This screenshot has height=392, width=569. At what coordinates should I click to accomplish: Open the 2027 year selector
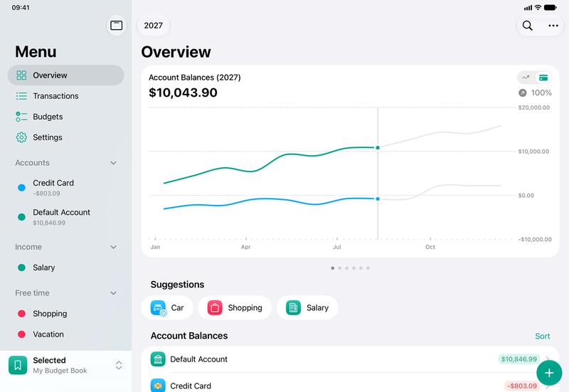(x=153, y=26)
